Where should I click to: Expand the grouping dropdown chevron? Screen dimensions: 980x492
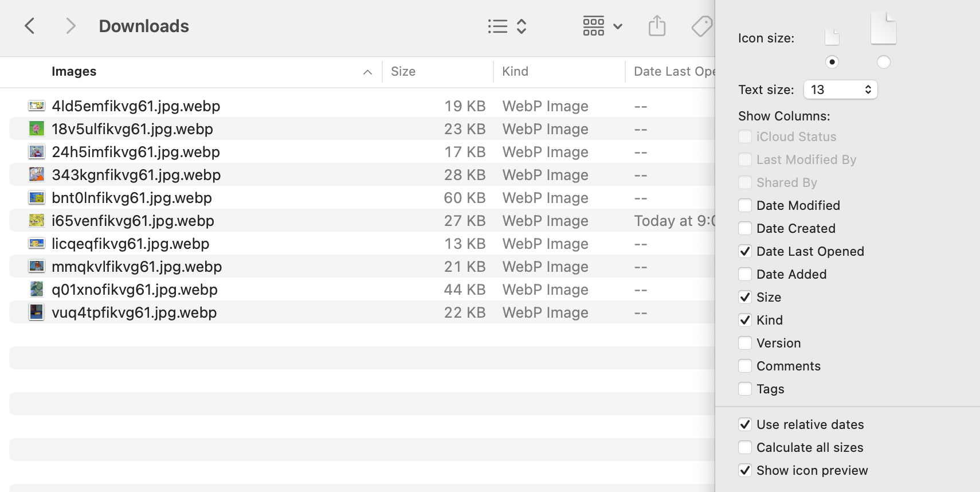(x=618, y=26)
